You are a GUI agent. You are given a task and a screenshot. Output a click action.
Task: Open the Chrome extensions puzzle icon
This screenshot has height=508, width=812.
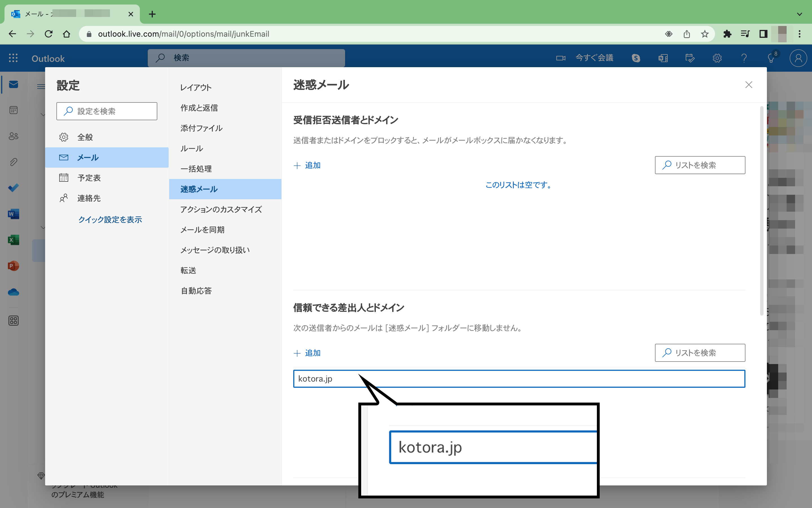pyautogui.click(x=727, y=34)
